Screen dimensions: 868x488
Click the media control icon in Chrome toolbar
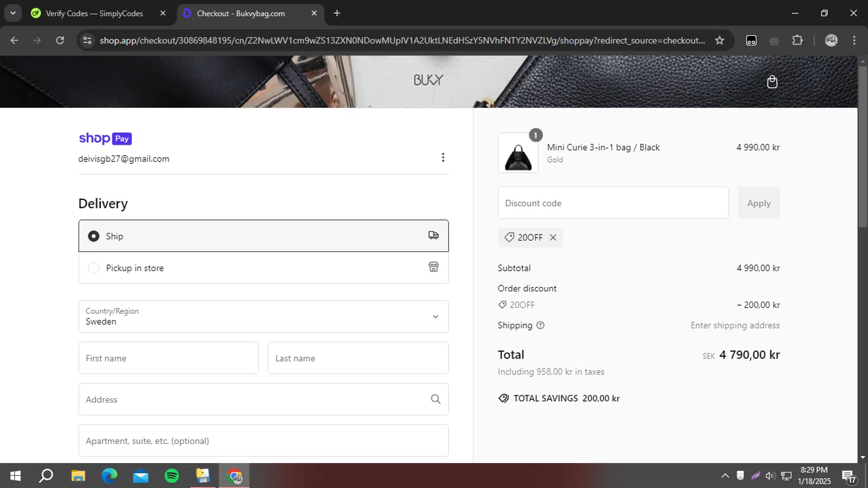point(751,41)
